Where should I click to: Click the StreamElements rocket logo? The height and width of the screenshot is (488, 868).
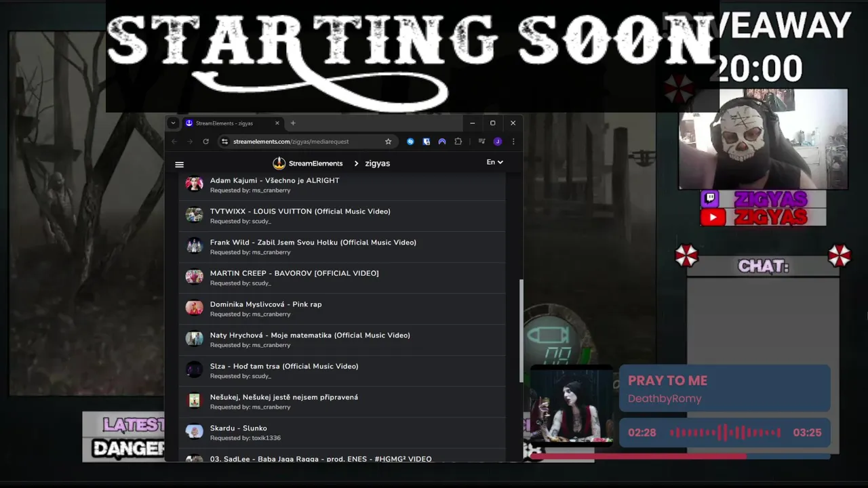(x=279, y=163)
